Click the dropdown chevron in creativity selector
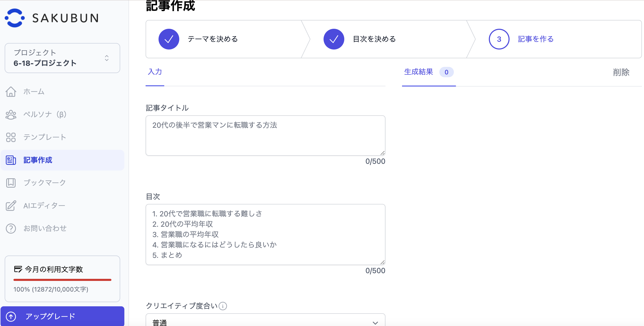 (375, 323)
